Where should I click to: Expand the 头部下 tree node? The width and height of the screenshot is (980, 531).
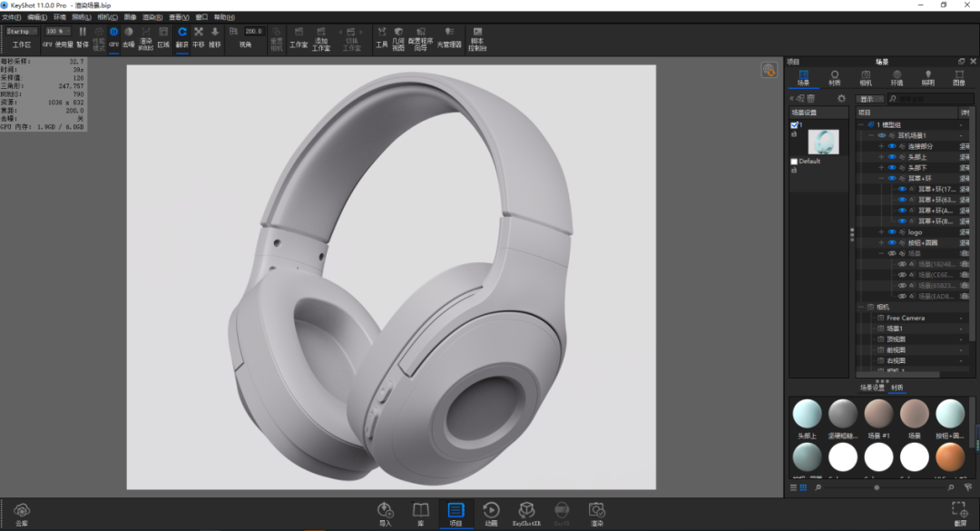[x=881, y=168]
